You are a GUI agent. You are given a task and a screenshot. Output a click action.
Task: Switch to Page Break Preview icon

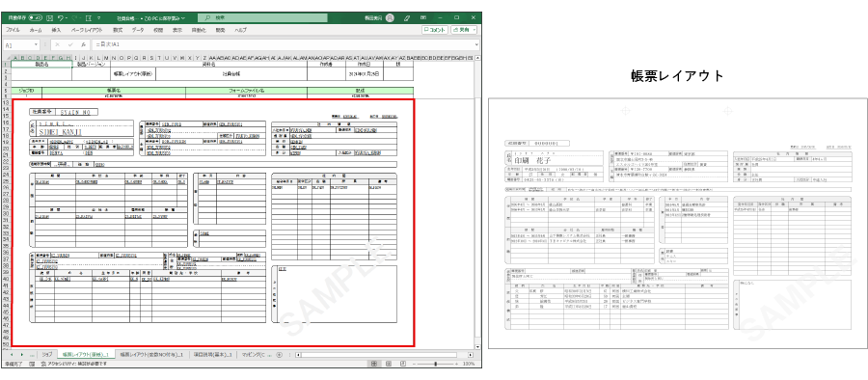(x=402, y=364)
